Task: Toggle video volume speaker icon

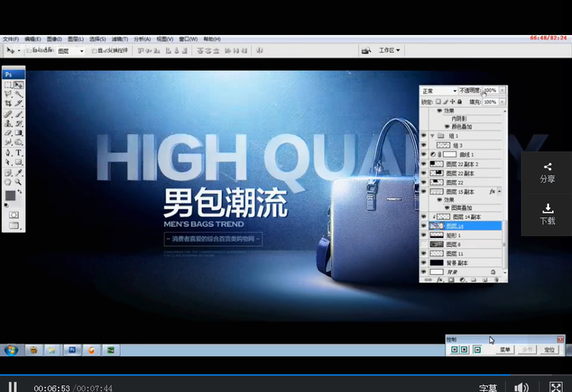Action: click(x=521, y=387)
